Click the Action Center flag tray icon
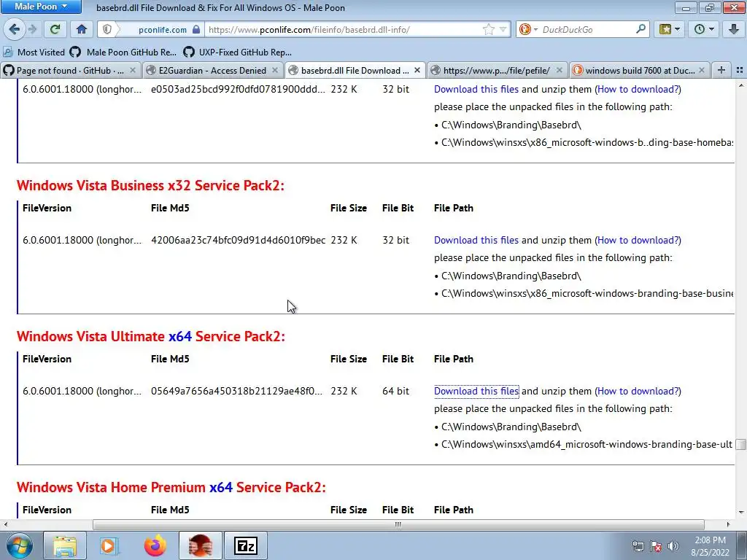The width and height of the screenshot is (747, 560). pos(656,546)
